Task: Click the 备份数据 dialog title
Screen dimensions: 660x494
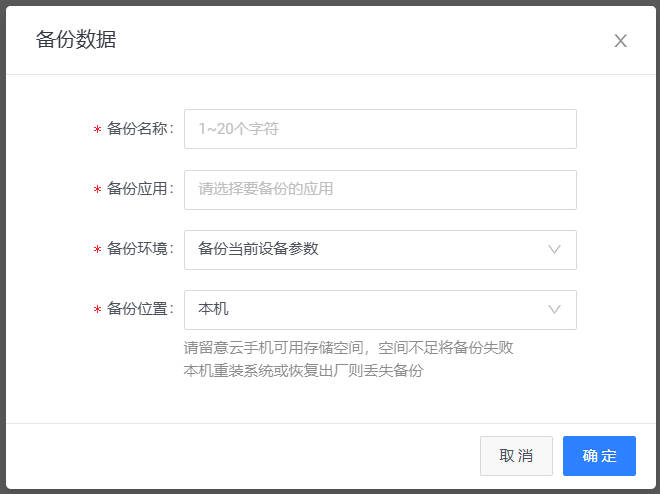Action: [76, 40]
